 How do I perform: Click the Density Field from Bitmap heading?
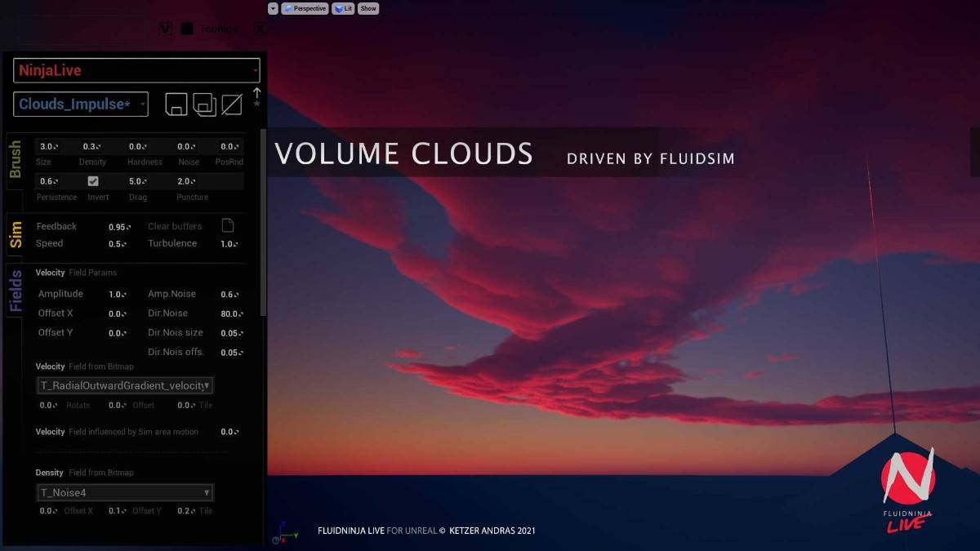click(x=84, y=473)
